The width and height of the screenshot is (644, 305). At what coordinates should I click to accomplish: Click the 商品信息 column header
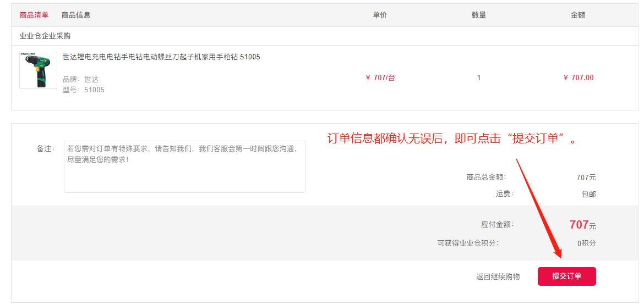tap(76, 15)
